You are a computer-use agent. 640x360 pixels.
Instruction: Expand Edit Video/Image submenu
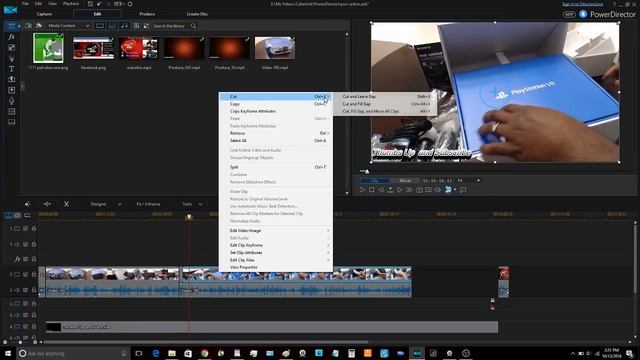tap(276, 231)
